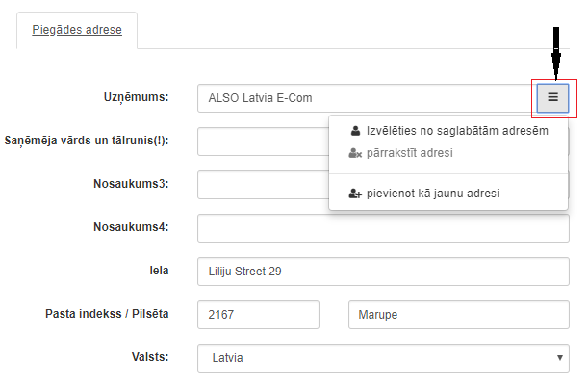Click the 'Uzņēmums:' field label
This screenshot has width=588, height=388.
point(136,97)
